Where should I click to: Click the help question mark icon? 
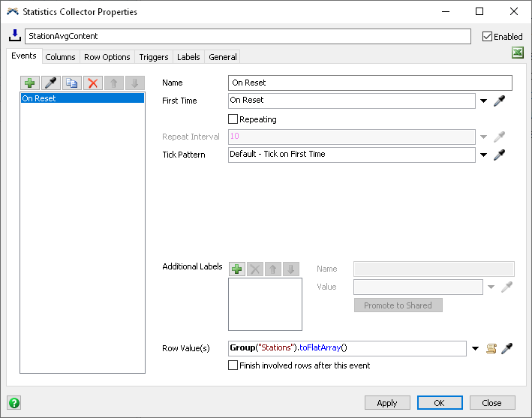14,402
